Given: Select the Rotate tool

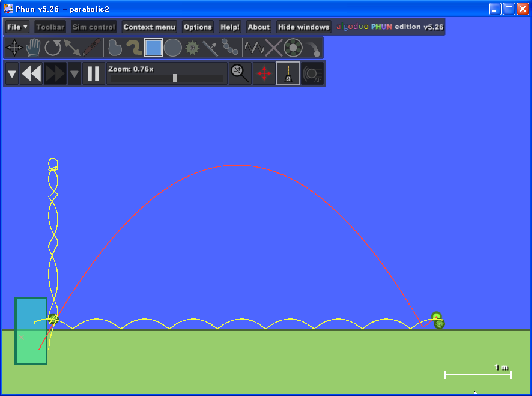Looking at the screenshot, I should (53, 48).
